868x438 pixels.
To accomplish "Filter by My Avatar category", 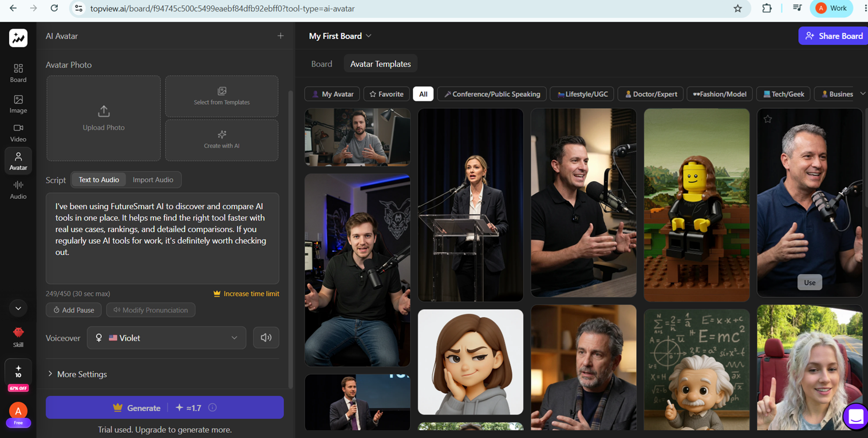I will (333, 94).
